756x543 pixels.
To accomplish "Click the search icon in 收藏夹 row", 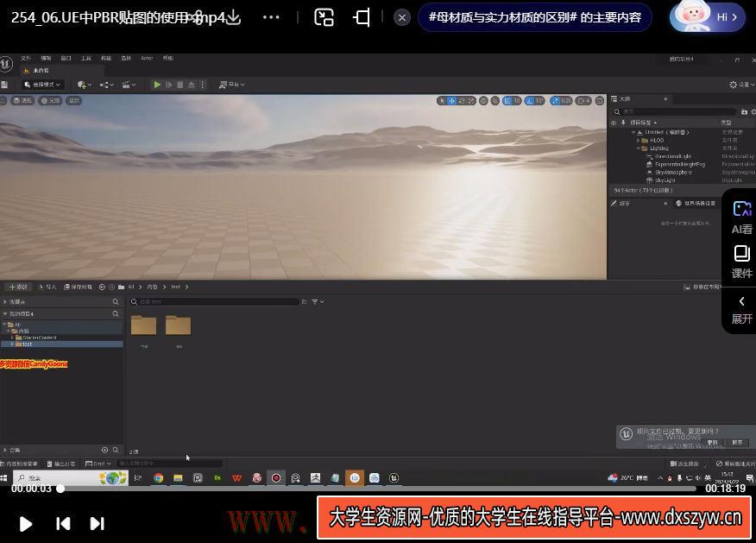I will pyautogui.click(x=116, y=301).
